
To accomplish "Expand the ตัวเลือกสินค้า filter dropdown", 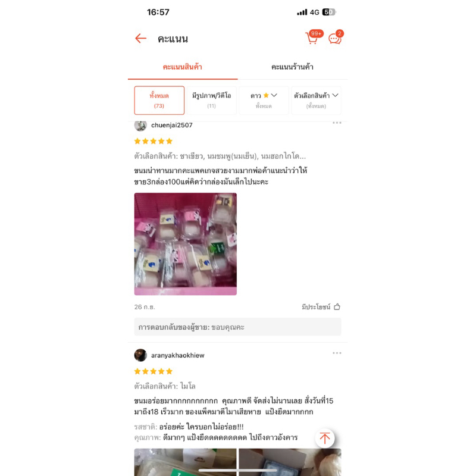I will point(316,101).
